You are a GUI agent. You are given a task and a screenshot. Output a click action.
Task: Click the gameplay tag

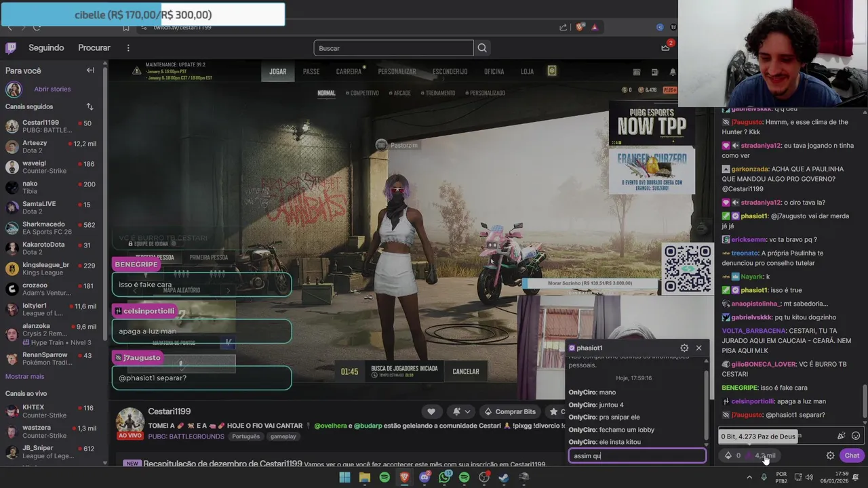pos(283,436)
